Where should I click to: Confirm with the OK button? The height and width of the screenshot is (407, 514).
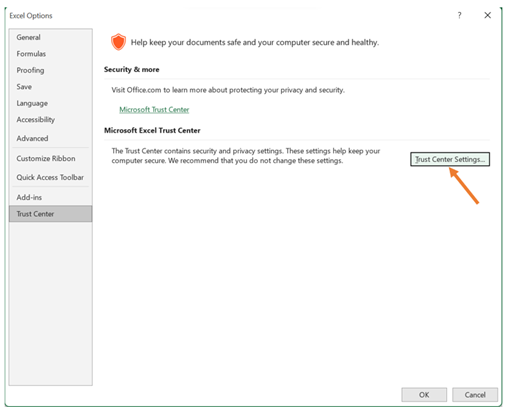[424, 395]
